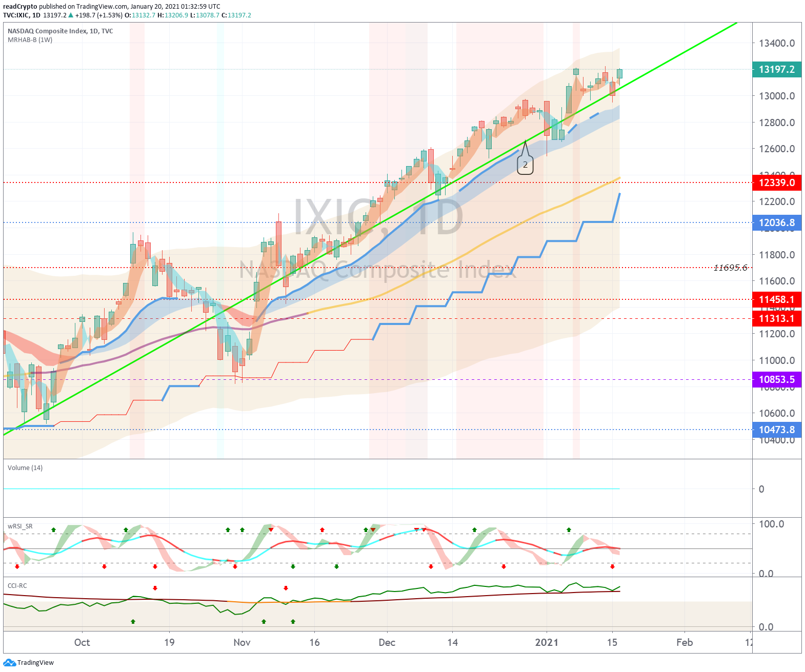Image resolution: width=805 pixels, height=672 pixels.
Task: Click the 12800.0 price axis tick
Action: pyautogui.click(x=777, y=123)
